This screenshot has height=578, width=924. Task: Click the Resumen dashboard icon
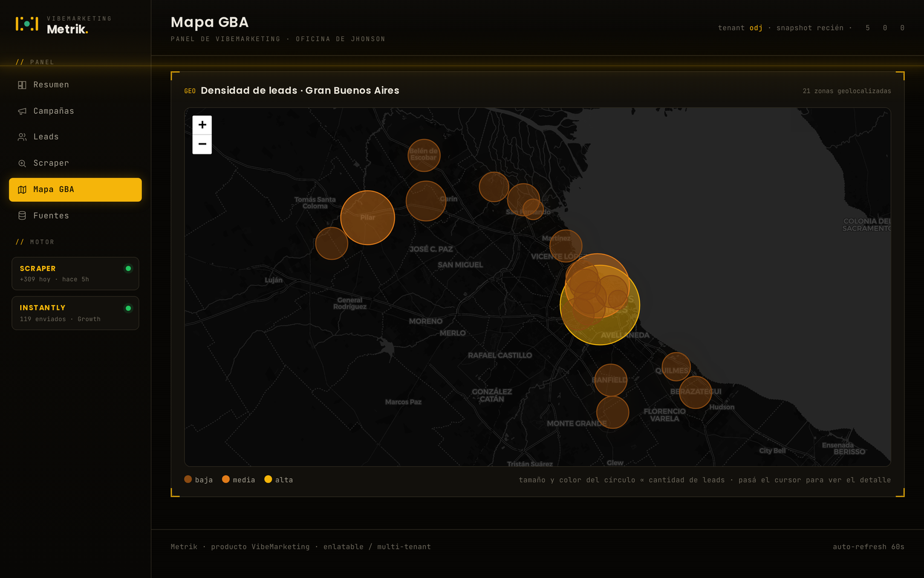[x=22, y=85]
